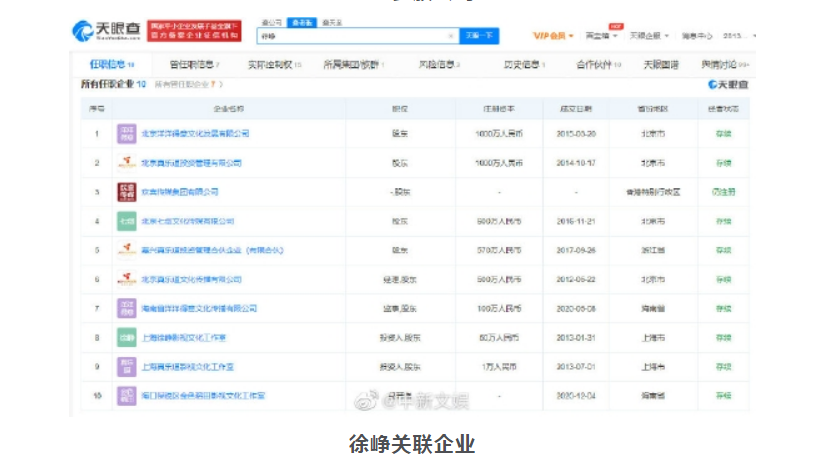832x459 pixels.
Task: Open the 百宝箱 dropdown menu
Action: [x=601, y=36]
